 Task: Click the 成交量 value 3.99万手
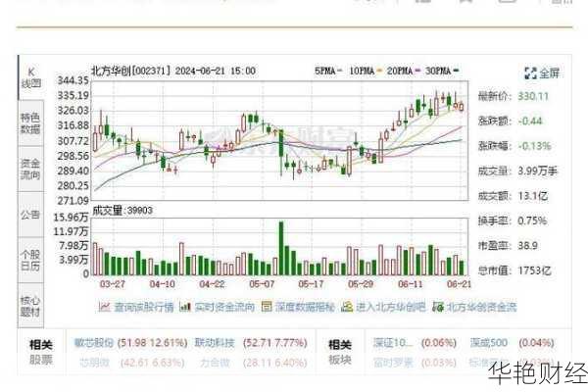538,171
